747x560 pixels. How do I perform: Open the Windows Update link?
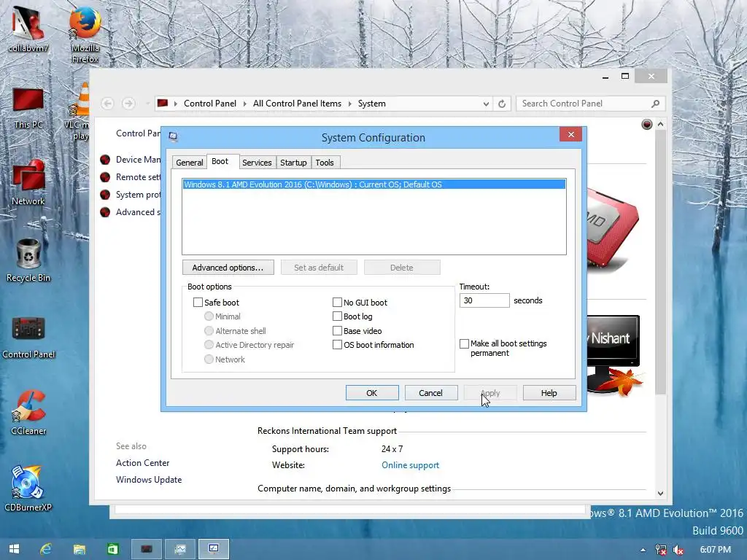tap(149, 480)
